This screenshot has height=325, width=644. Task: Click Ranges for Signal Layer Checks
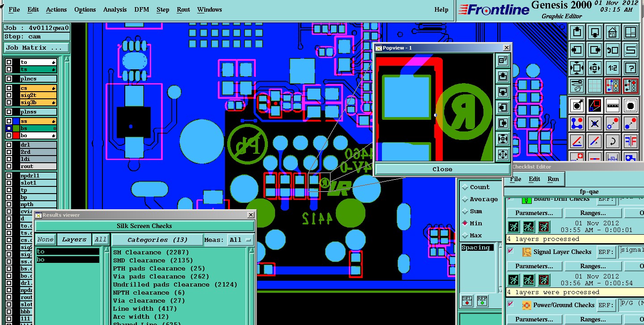coord(593,266)
